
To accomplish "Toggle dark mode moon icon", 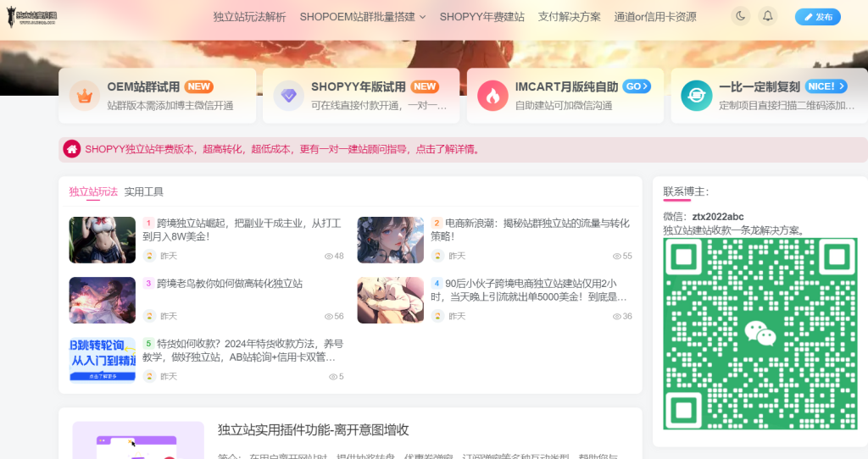I will pyautogui.click(x=740, y=17).
